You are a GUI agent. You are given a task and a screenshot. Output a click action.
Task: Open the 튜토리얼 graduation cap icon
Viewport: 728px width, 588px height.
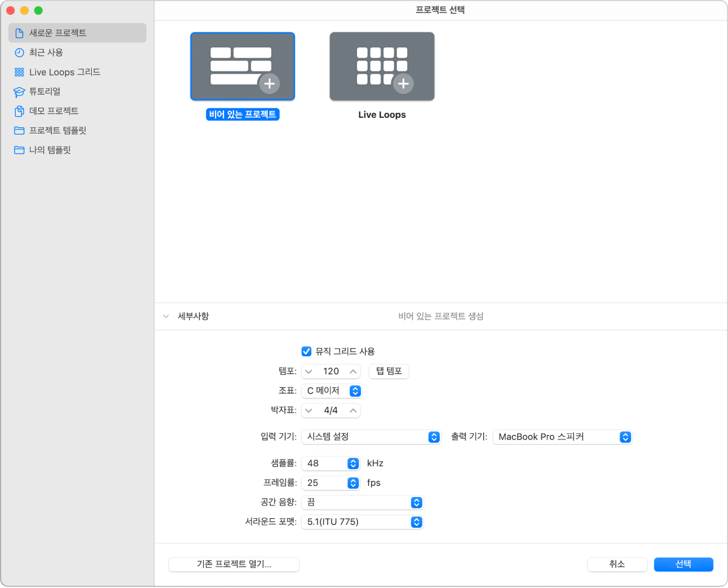(x=20, y=92)
